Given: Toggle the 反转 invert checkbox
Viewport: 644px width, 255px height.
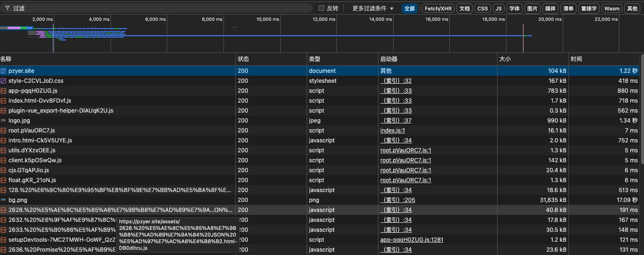Looking at the screenshot, I should (321, 8).
